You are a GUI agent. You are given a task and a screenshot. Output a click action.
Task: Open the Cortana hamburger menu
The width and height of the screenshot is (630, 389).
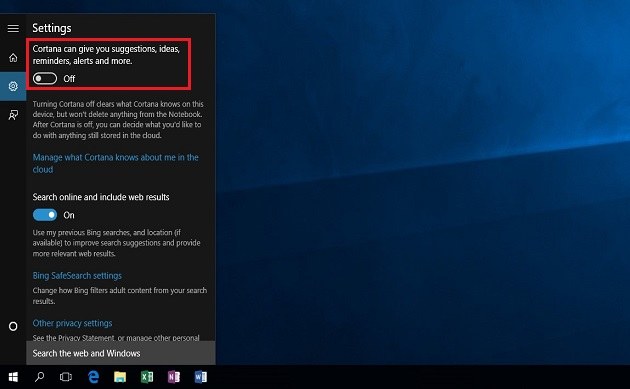pos(13,28)
